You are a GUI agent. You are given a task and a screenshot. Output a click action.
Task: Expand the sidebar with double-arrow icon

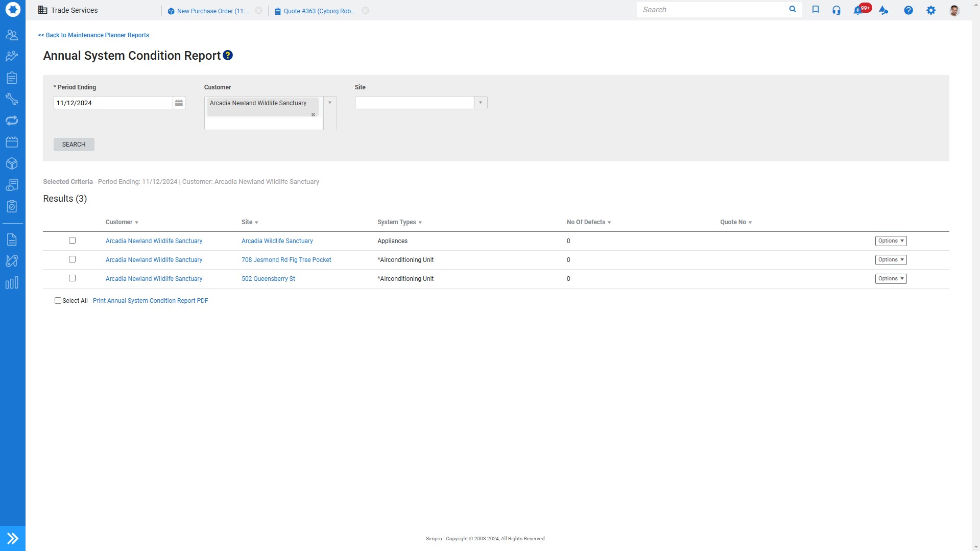click(x=13, y=538)
